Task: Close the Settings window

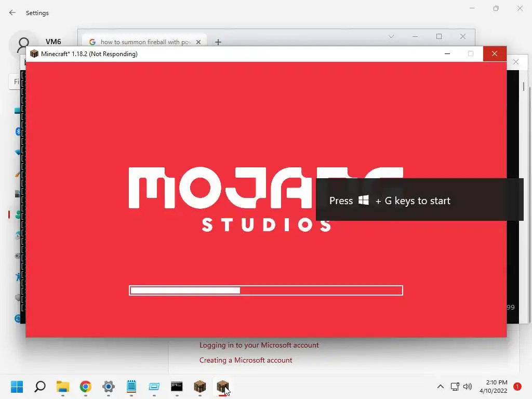Action: tap(520, 8)
